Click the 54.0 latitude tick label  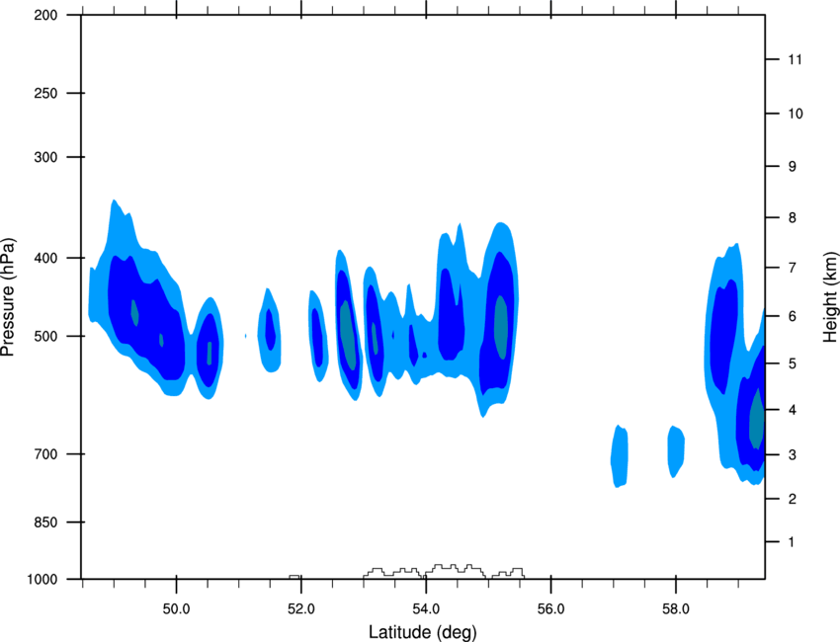(x=426, y=609)
